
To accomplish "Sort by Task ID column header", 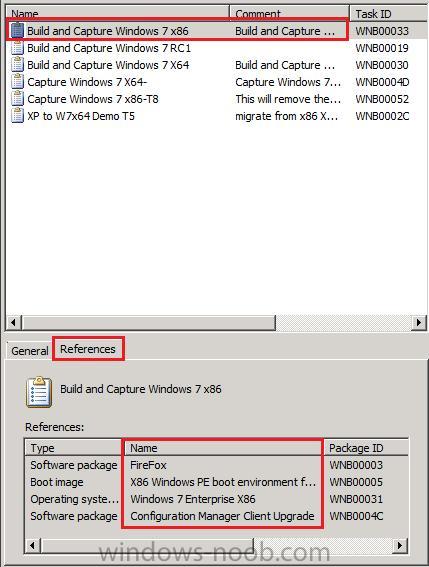I will [389, 14].
